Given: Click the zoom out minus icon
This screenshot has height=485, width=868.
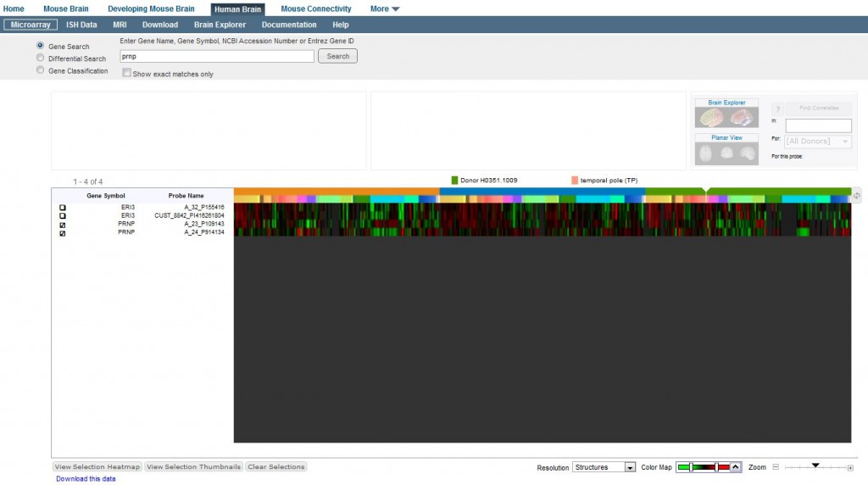Looking at the screenshot, I should 776,467.
